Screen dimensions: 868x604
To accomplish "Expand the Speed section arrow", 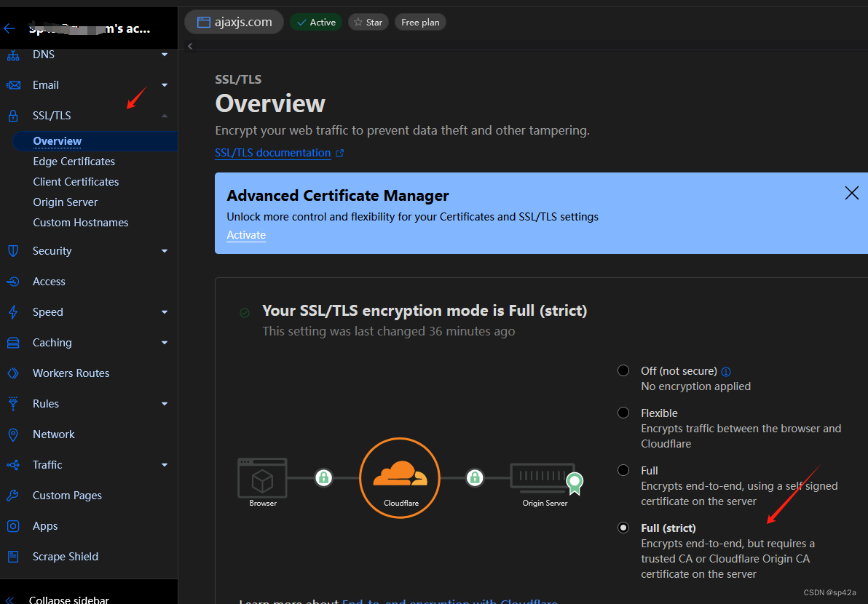I will [x=165, y=312].
